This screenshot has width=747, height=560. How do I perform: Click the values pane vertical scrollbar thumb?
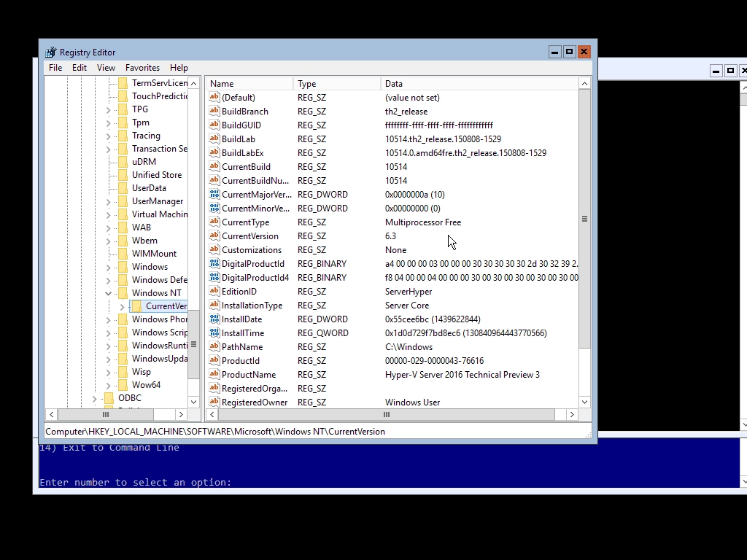[584, 219]
